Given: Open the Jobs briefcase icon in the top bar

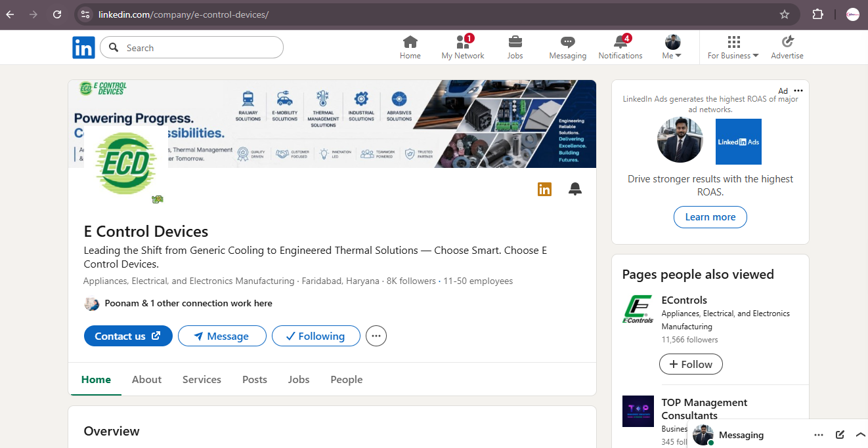Looking at the screenshot, I should coord(515,47).
